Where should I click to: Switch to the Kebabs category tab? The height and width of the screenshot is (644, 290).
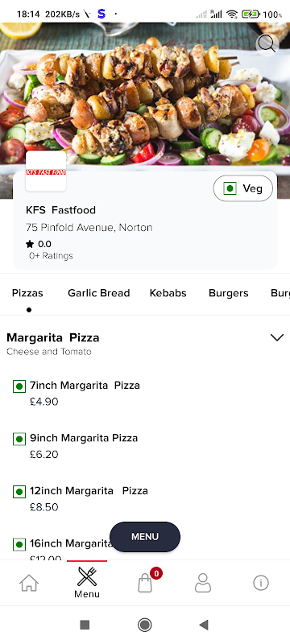pos(168,293)
